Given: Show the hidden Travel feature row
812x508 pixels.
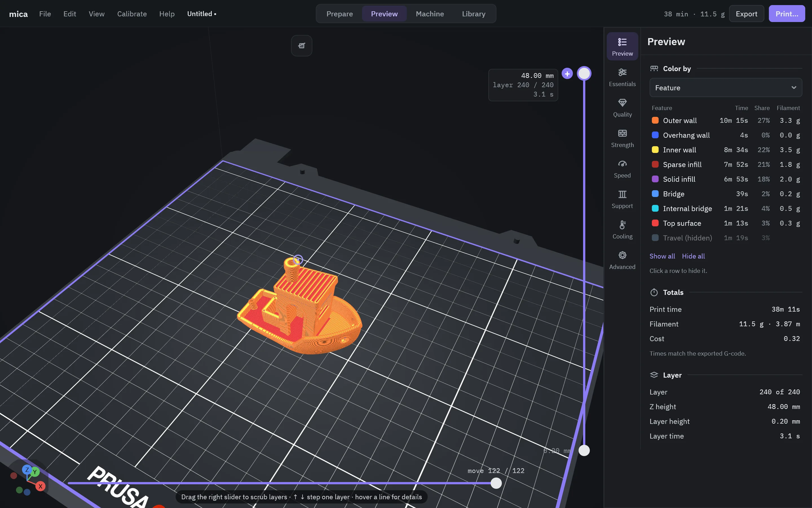Looking at the screenshot, I should pos(725,238).
